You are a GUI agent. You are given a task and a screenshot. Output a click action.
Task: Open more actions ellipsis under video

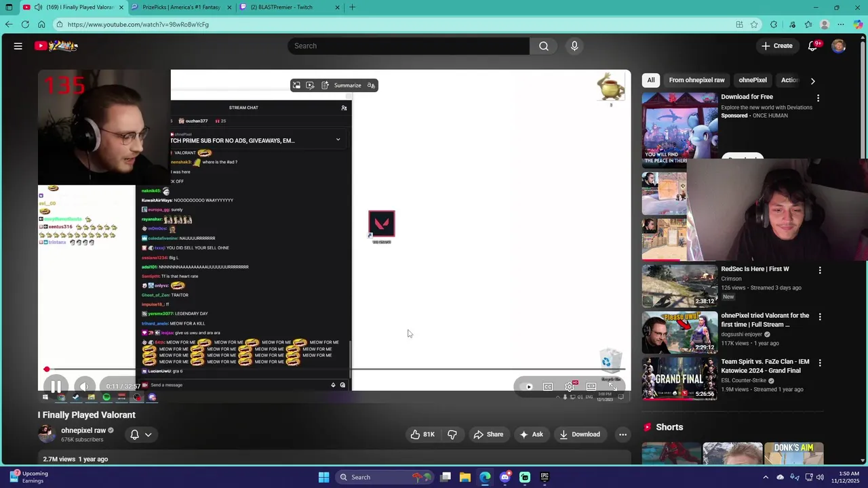(x=623, y=434)
